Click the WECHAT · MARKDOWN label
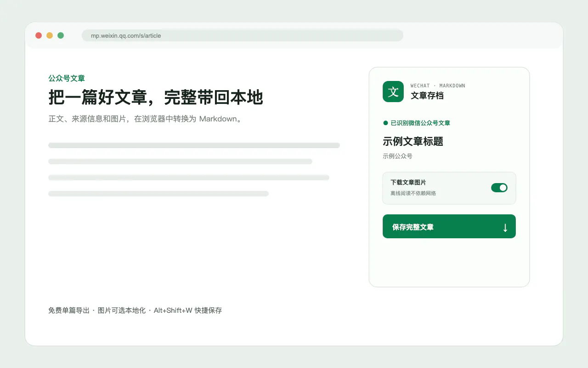Viewport: 588px width, 368px height. coord(438,86)
